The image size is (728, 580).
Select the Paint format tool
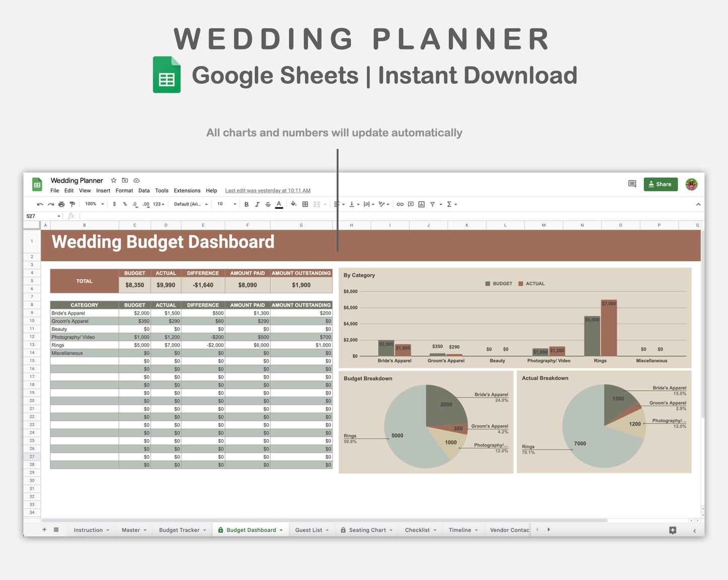tap(72, 204)
